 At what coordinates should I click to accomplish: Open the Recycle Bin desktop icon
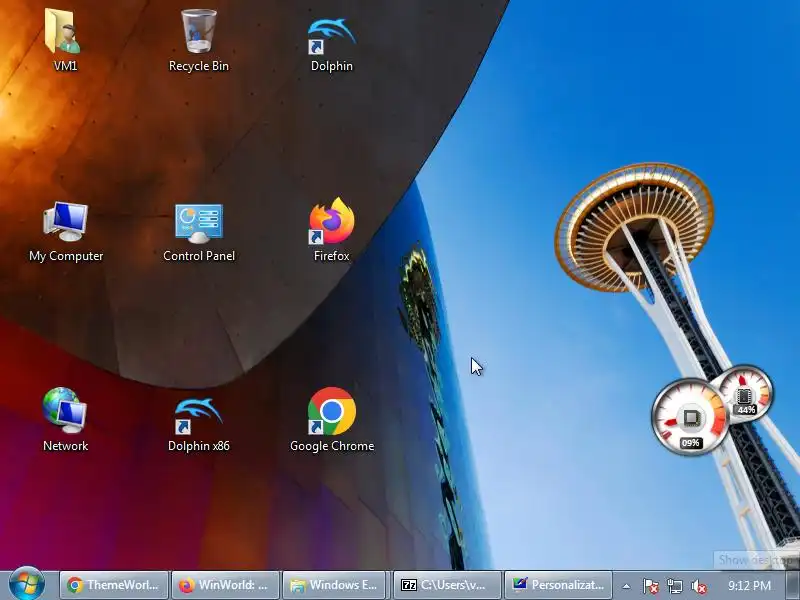tap(198, 40)
